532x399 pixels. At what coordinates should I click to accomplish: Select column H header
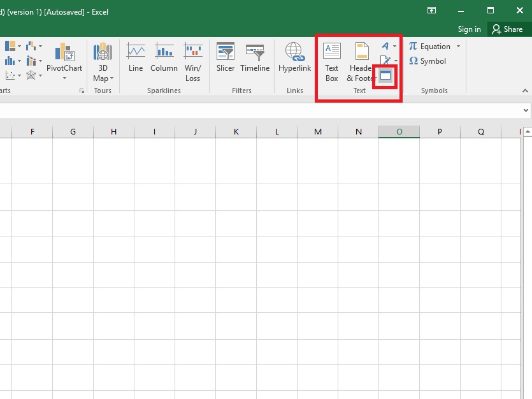click(113, 132)
